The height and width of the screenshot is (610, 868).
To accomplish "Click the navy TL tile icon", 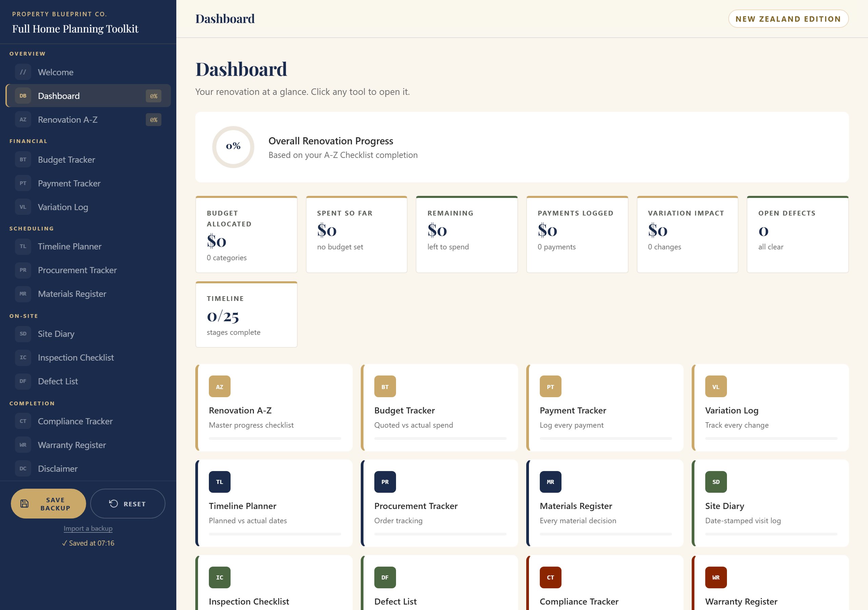I will click(x=220, y=482).
